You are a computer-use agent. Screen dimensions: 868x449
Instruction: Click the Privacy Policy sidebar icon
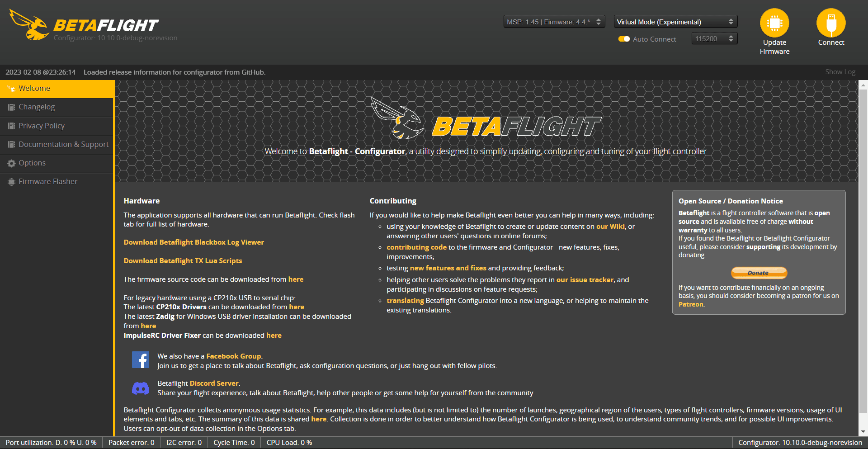click(x=10, y=125)
